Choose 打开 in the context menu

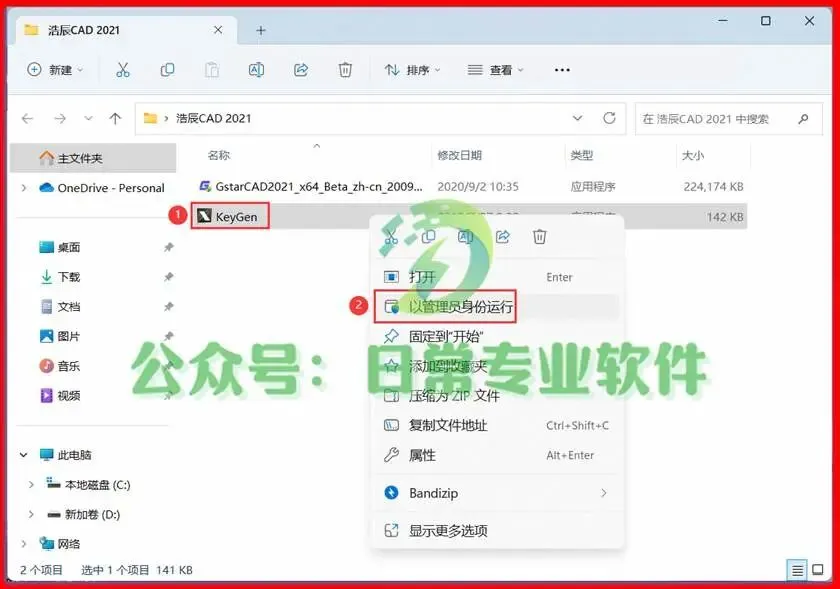click(x=497, y=277)
